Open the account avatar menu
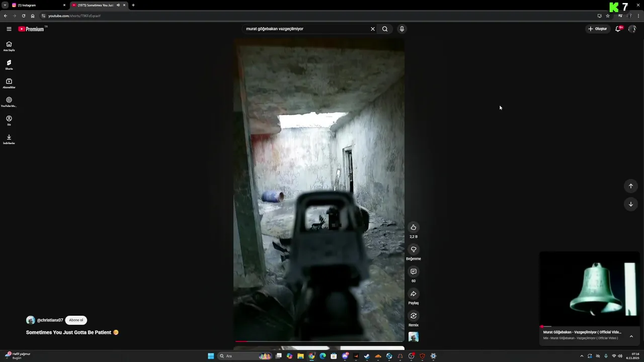Screen dimensions: 644x362 pyautogui.click(x=632, y=29)
